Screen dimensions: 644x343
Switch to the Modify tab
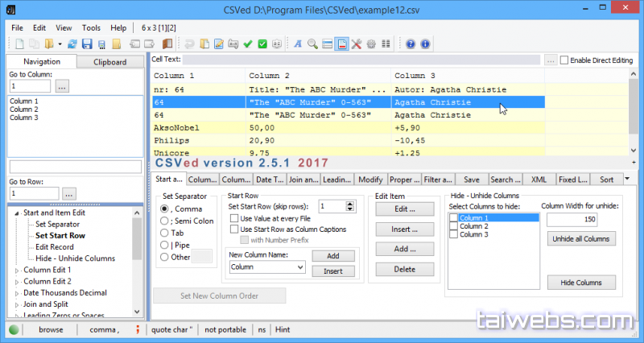[x=370, y=180]
